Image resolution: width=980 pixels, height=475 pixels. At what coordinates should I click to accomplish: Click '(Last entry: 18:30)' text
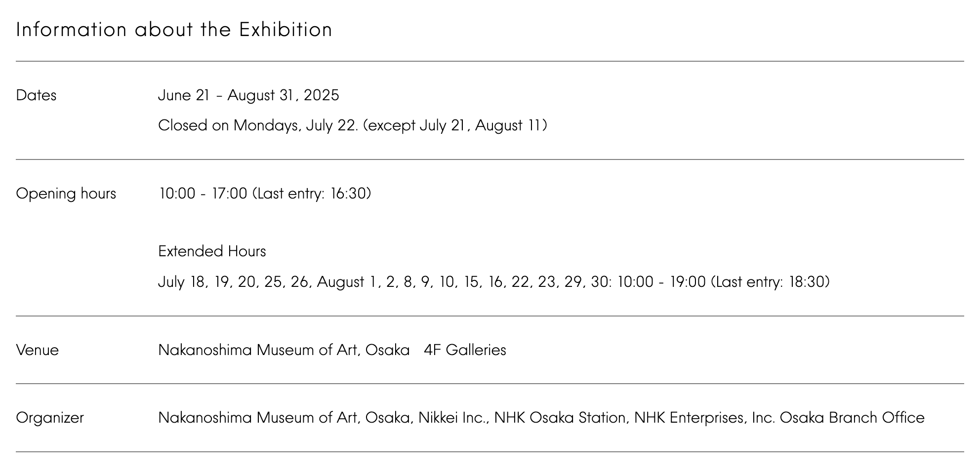770,282
